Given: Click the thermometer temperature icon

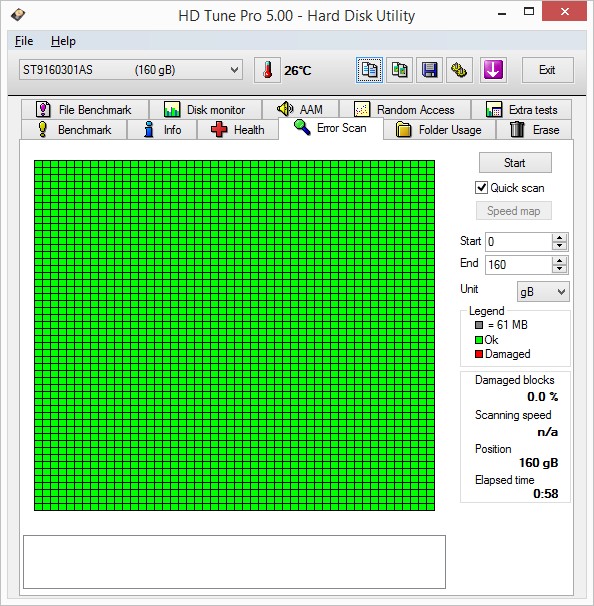Looking at the screenshot, I should coord(267,70).
